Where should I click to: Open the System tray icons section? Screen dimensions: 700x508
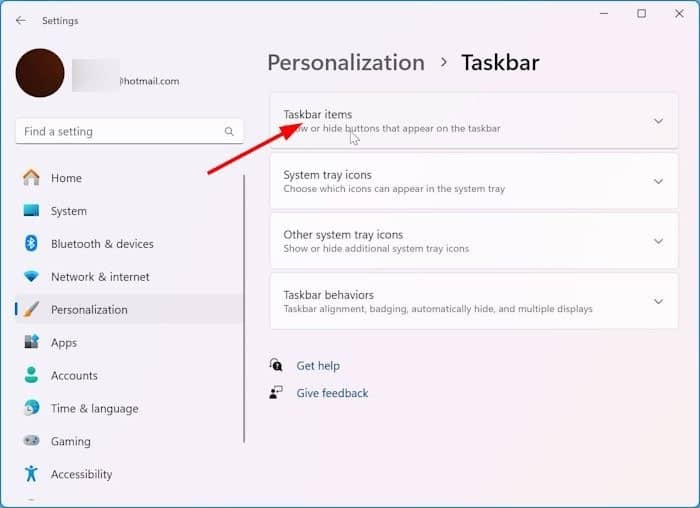(x=474, y=181)
